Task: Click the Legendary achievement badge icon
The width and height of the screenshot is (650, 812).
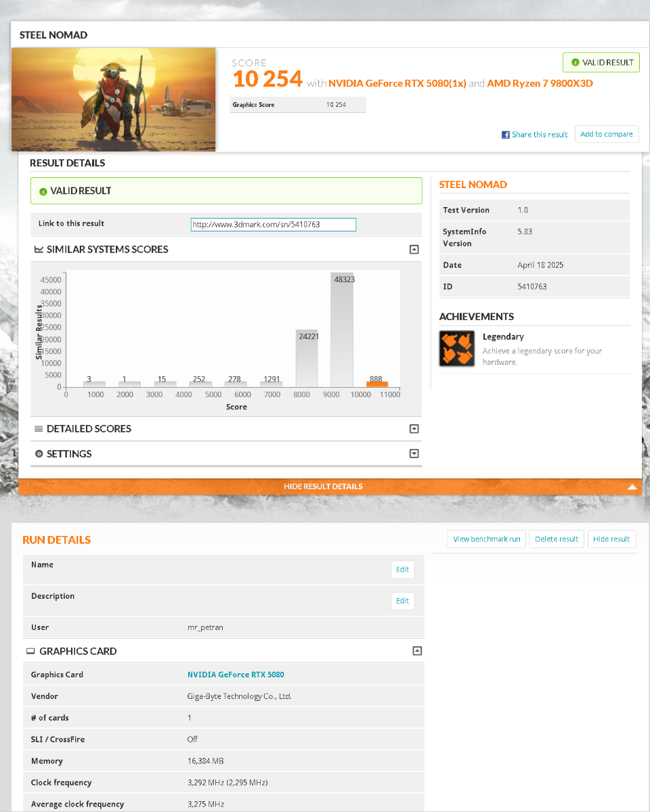Action: (x=456, y=349)
